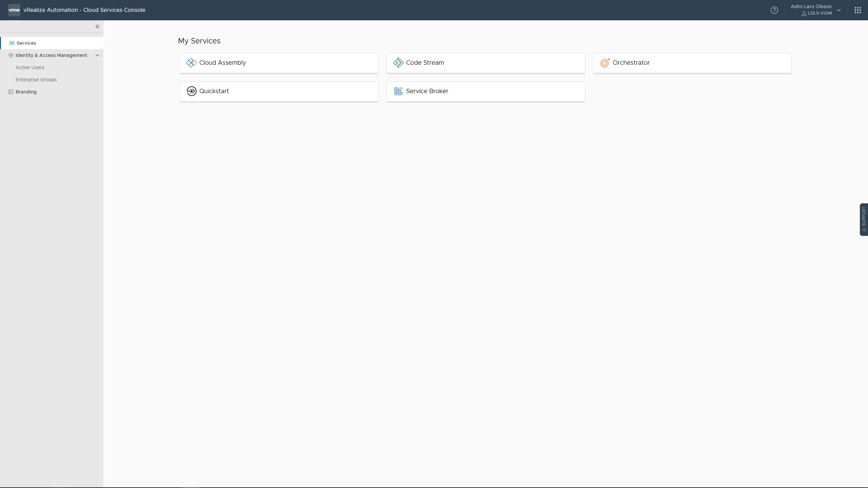Collapse Identity & Access Management chevron
The width and height of the screenshot is (868, 488).
97,55
